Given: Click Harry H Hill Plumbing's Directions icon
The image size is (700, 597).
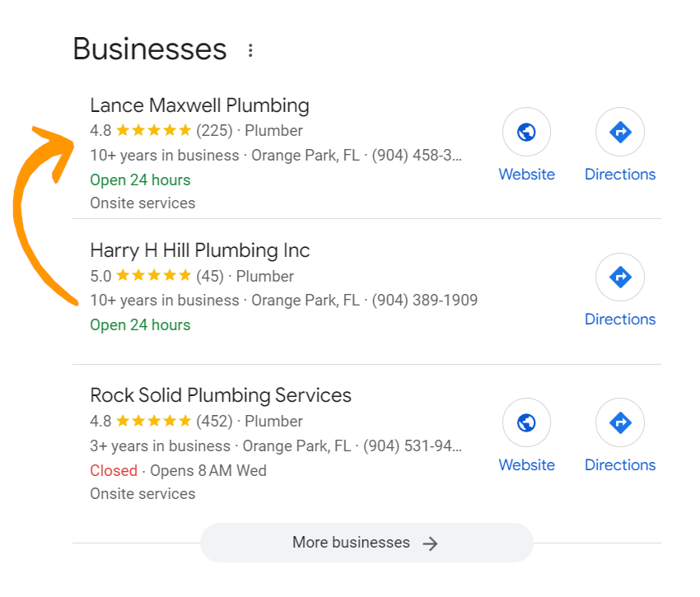Looking at the screenshot, I should coord(619,277).
